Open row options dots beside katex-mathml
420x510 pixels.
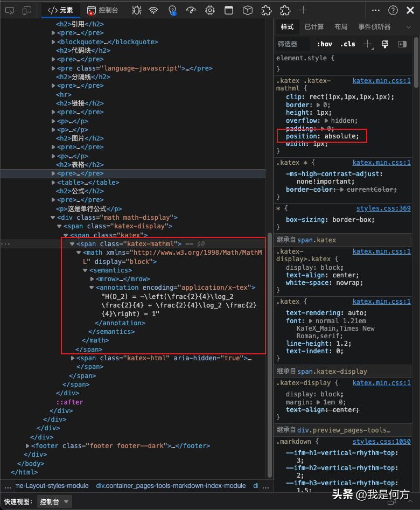5,243
